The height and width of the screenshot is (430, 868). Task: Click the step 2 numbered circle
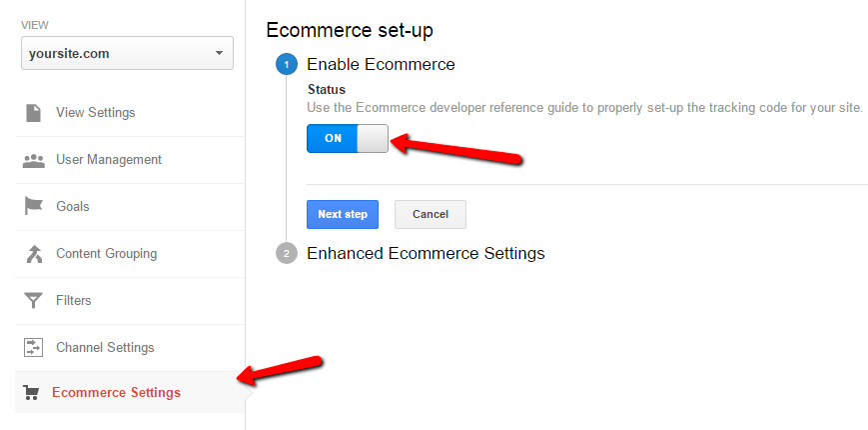(x=287, y=254)
